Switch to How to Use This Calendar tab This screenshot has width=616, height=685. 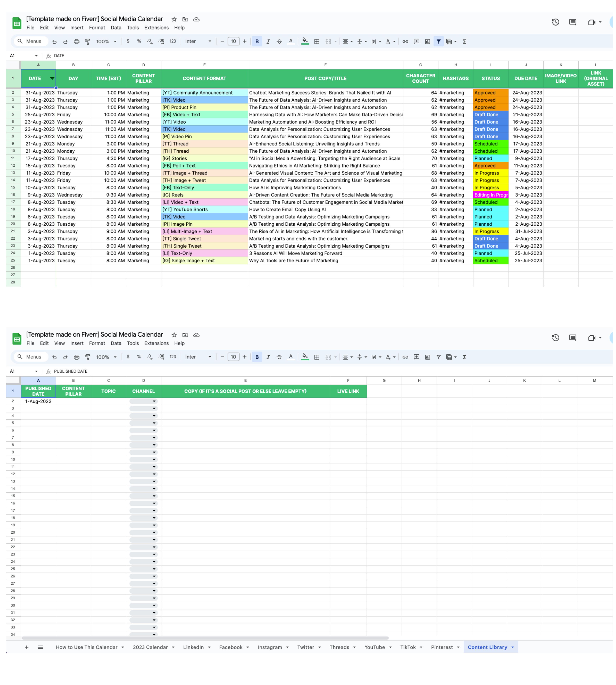(87, 647)
